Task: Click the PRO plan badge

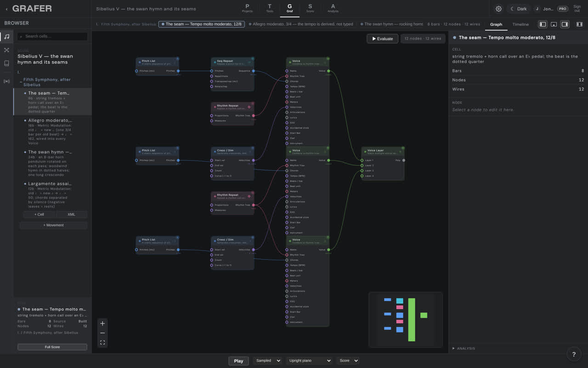Action: tap(562, 9)
